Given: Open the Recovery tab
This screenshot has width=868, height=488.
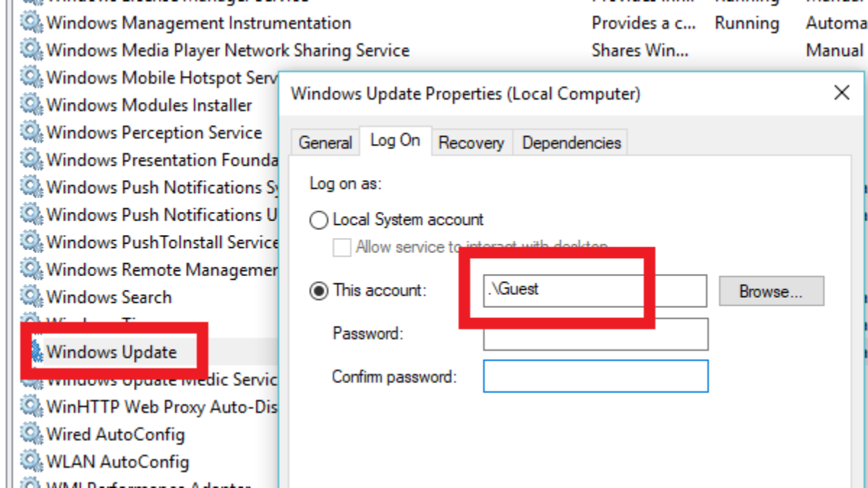Looking at the screenshot, I should (x=470, y=142).
